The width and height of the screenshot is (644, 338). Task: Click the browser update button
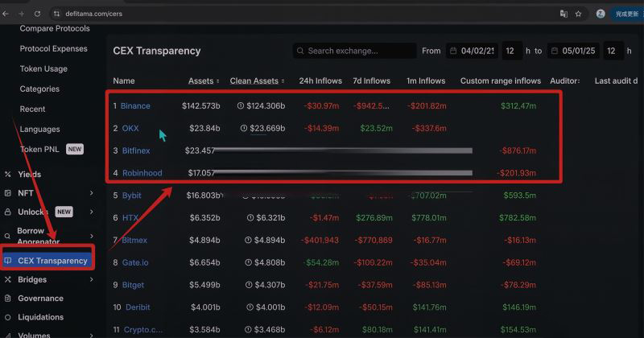tap(627, 14)
